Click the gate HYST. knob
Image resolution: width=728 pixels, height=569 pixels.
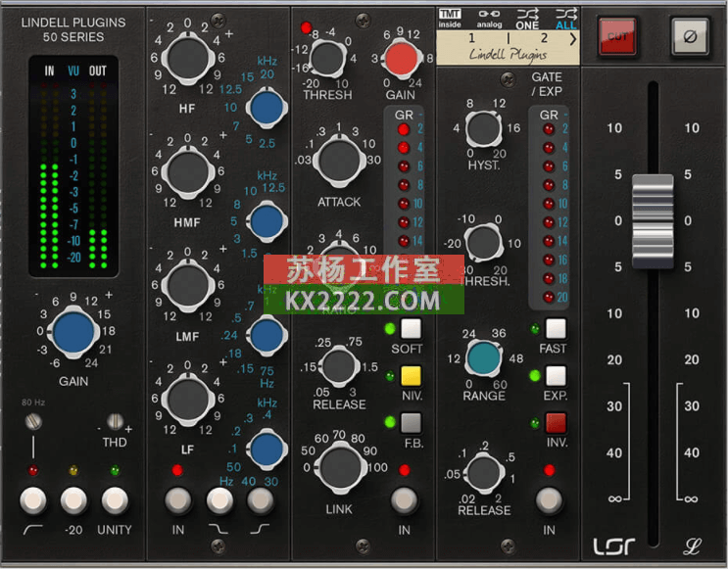pyautogui.click(x=484, y=128)
